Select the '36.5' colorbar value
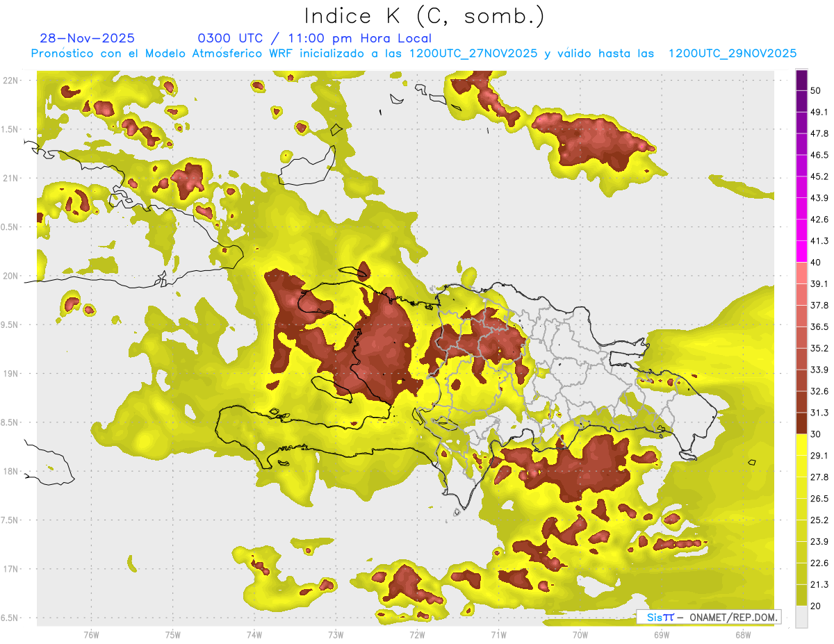834x644 pixels. [x=819, y=327]
